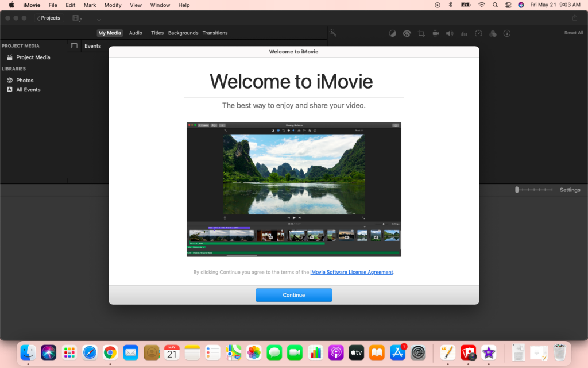The image size is (588, 368).
Task: Open the iMovie Software License Agreement link
Action: pos(351,272)
